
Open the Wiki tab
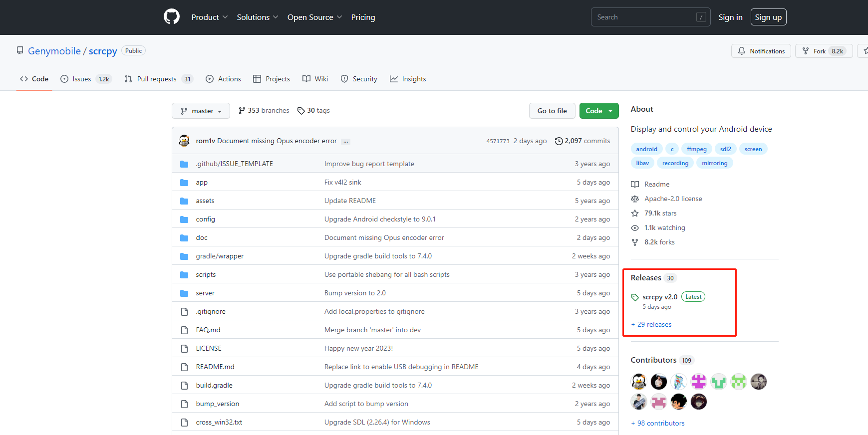click(315, 79)
